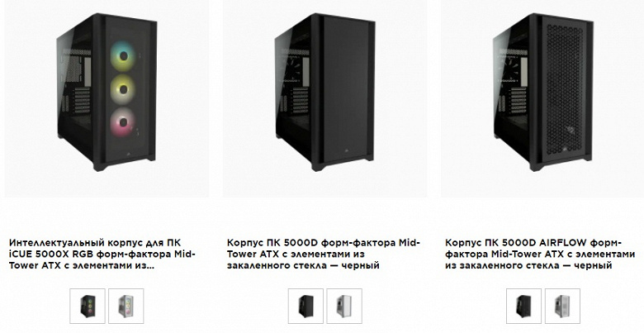The image size is (644, 333).
Task: Choose the black 5000D case thumbnail
Action: click(x=305, y=306)
